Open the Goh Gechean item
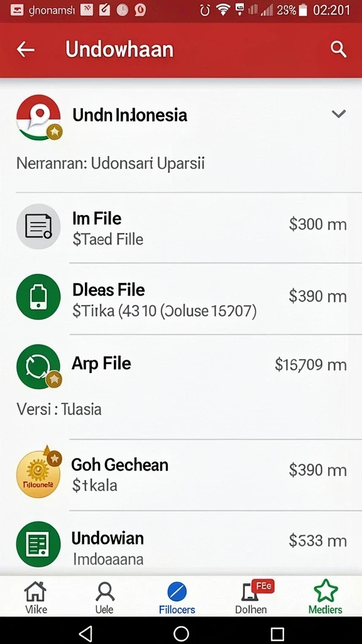362x644 pixels. pyautogui.click(x=181, y=475)
